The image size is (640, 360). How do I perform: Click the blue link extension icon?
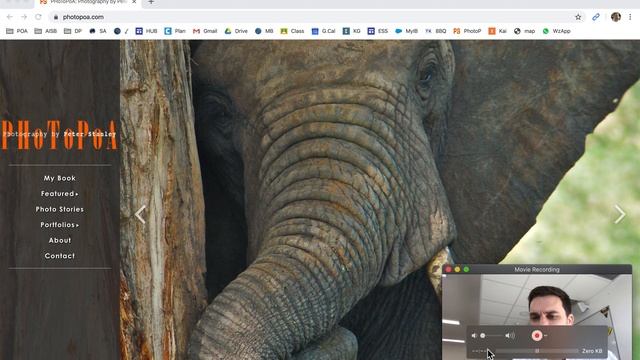[x=596, y=17]
